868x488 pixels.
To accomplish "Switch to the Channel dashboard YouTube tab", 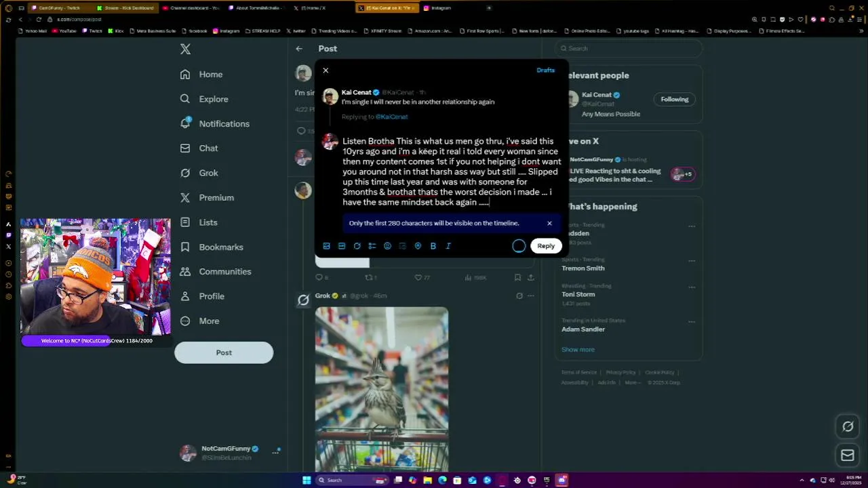I will 191,8.
